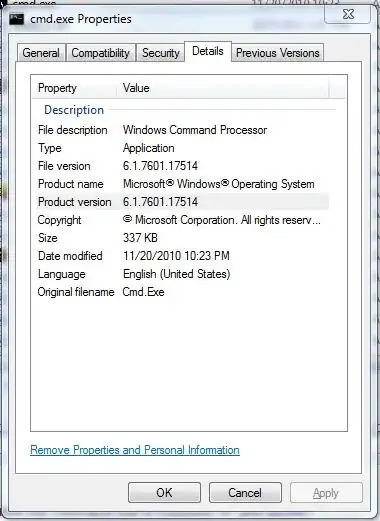The height and width of the screenshot is (521, 380).
Task: Close the cmd.exe Properties dialog
Action: pos(348,14)
